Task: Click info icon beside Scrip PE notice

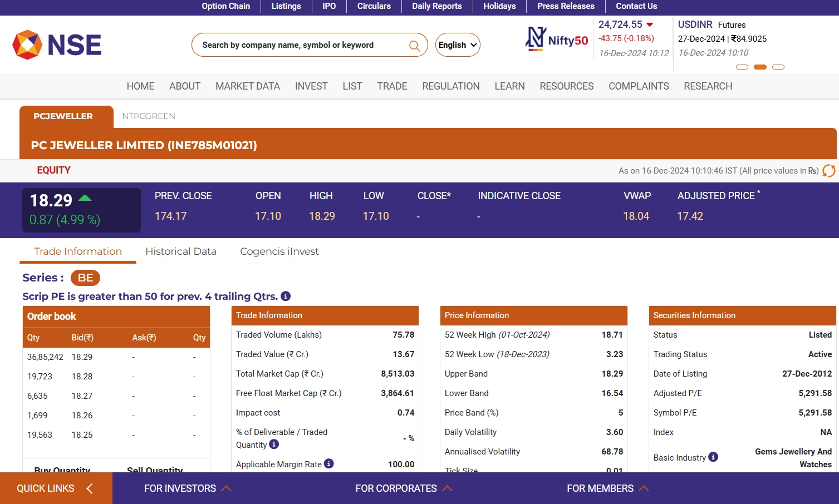Action: (x=286, y=297)
